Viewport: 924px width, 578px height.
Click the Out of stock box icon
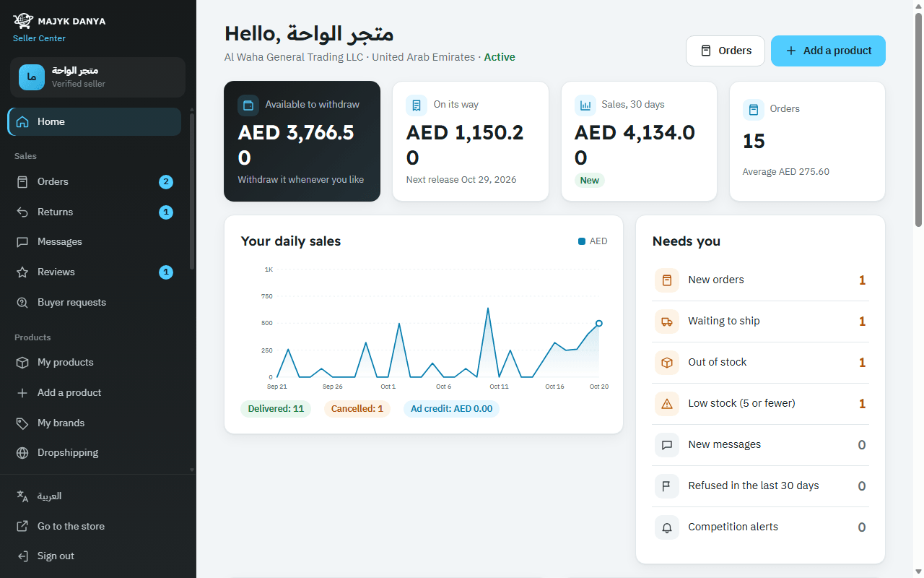click(667, 363)
